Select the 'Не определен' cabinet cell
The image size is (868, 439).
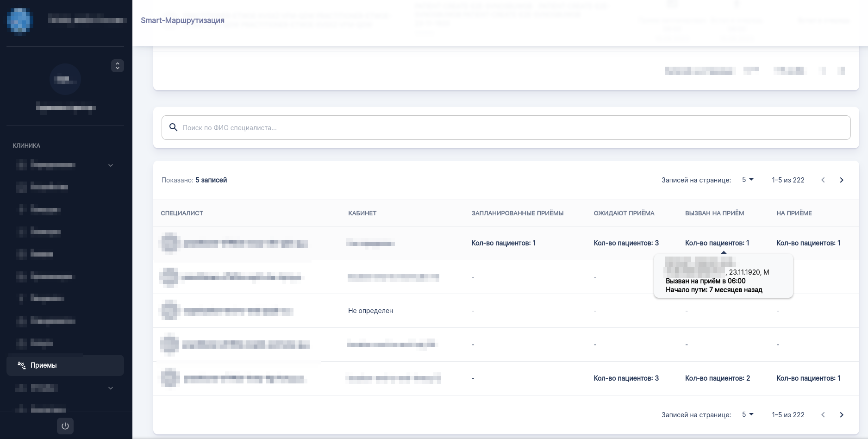pyautogui.click(x=370, y=311)
